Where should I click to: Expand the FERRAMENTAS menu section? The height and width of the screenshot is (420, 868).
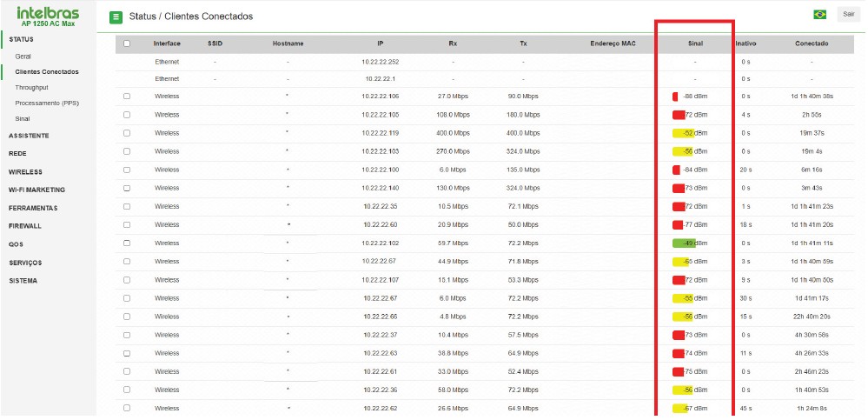pyautogui.click(x=33, y=208)
